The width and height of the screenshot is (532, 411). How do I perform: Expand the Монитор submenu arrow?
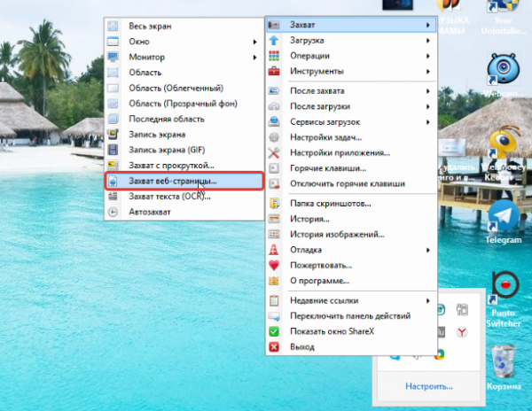click(254, 58)
